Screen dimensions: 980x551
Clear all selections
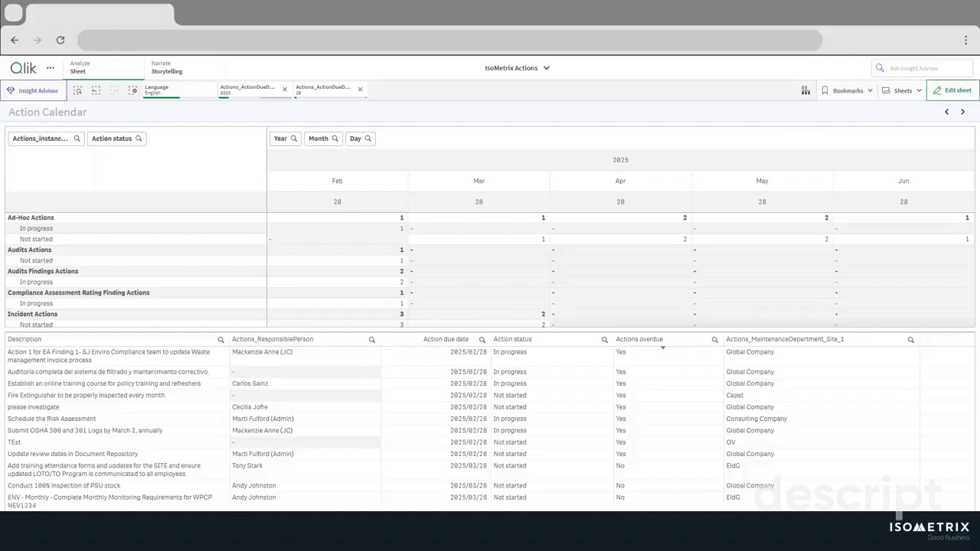pyautogui.click(x=132, y=90)
